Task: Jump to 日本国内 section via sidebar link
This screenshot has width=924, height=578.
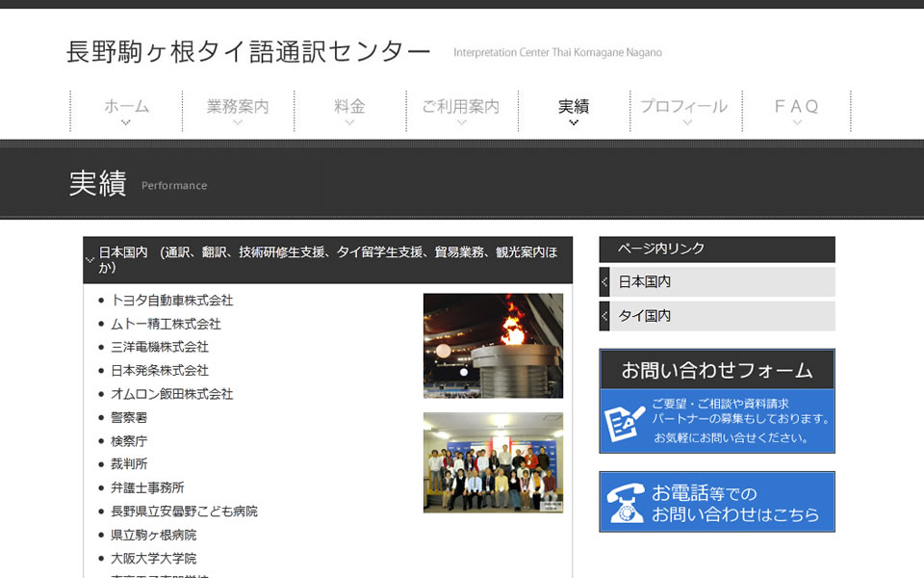Action: pyautogui.click(x=717, y=282)
